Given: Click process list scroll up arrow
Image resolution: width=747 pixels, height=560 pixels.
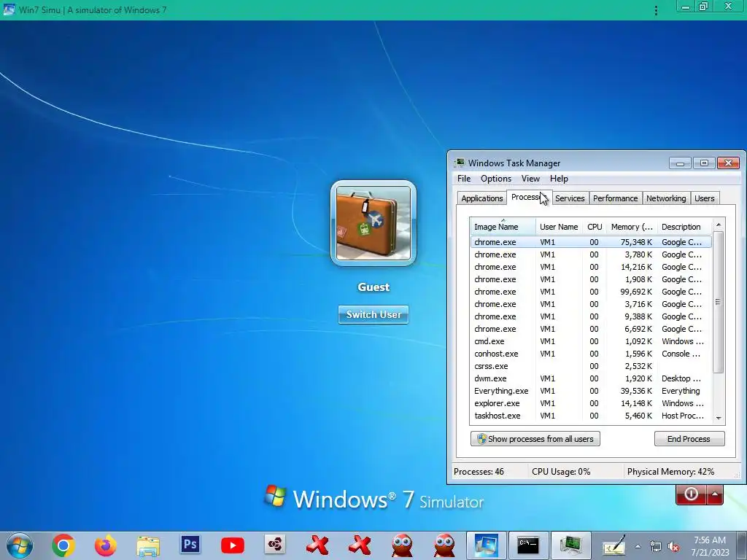Looking at the screenshot, I should pos(719,225).
